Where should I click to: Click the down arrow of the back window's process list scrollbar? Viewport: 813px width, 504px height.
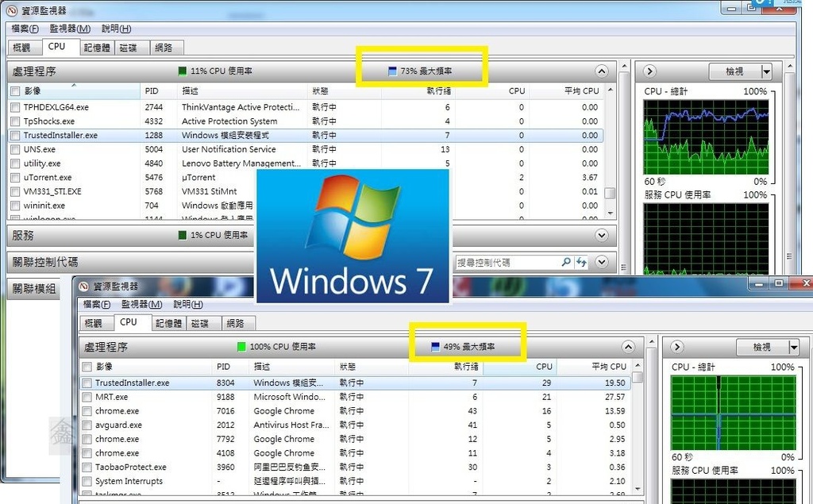click(611, 214)
